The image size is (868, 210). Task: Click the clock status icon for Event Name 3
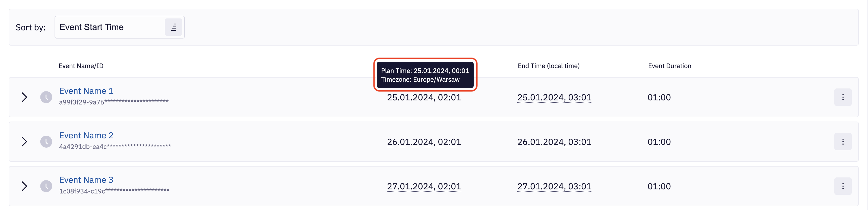tap(46, 186)
